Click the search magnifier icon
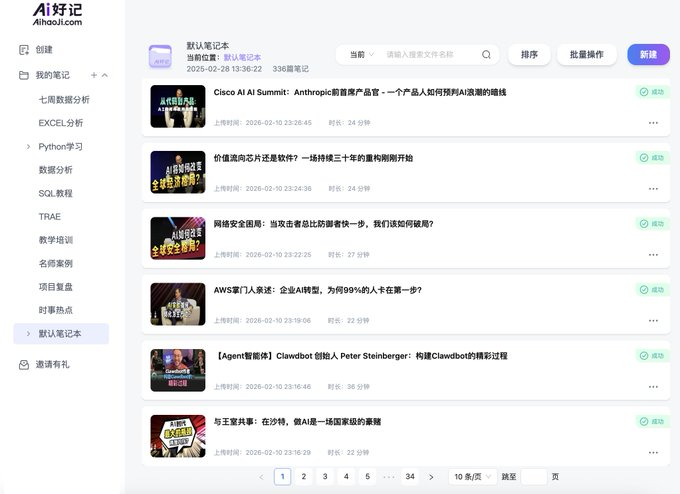Viewport: 680px width, 494px height. click(486, 55)
